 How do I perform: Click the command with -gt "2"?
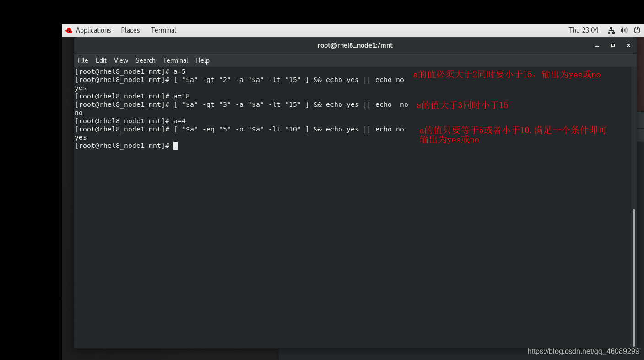[x=239, y=80]
